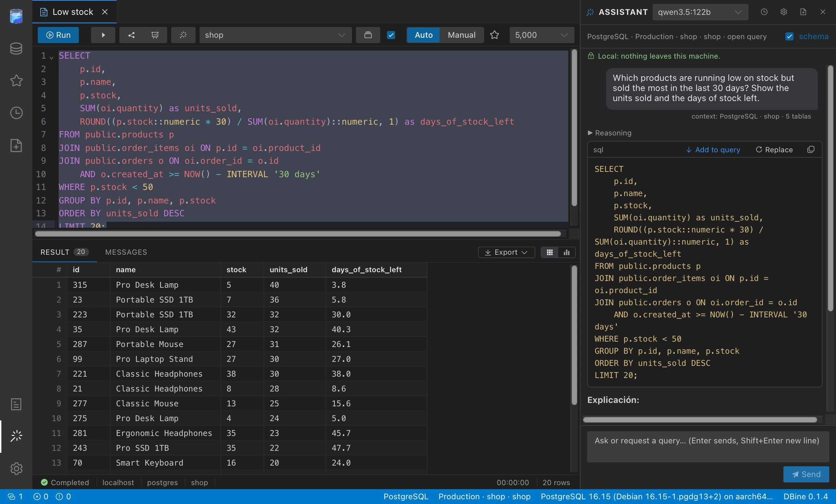Click Add to query link
The image size is (836, 504).
coord(713,150)
